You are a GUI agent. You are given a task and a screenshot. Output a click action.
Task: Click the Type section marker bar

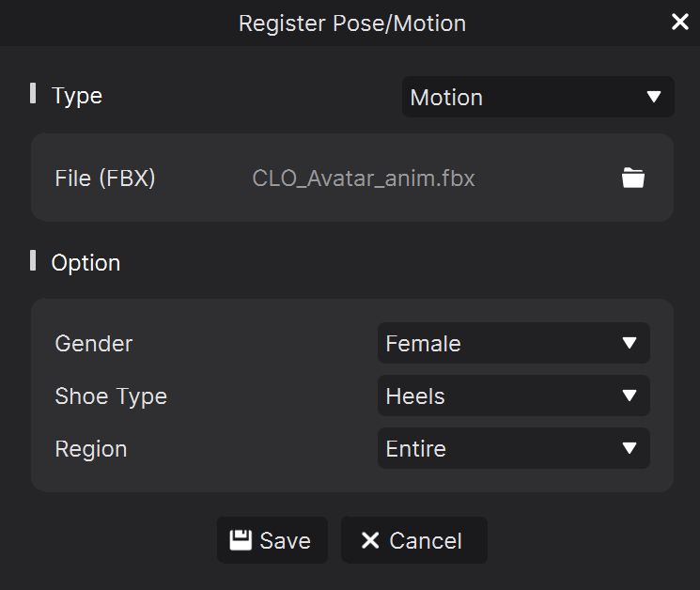click(33, 93)
